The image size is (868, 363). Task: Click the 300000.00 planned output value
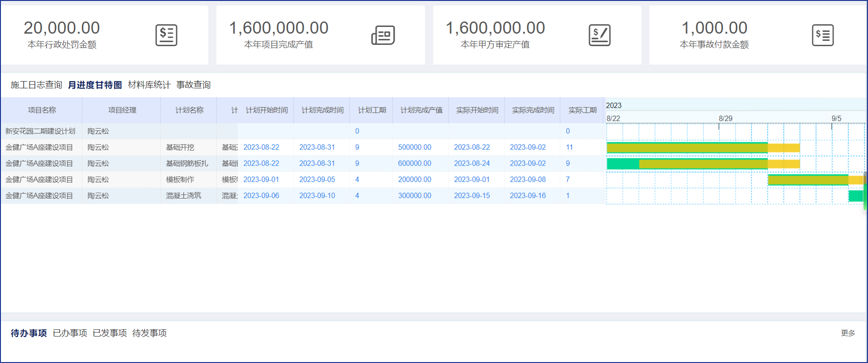click(x=415, y=196)
